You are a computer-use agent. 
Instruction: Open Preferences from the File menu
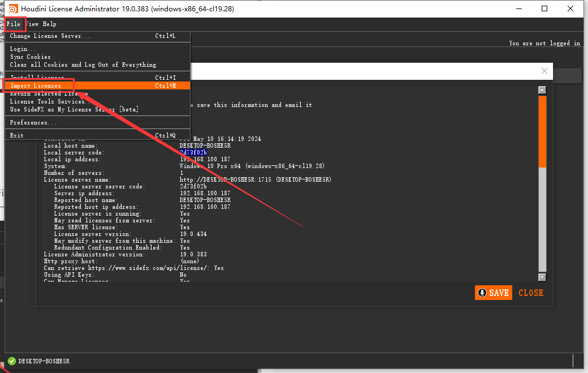(33, 122)
